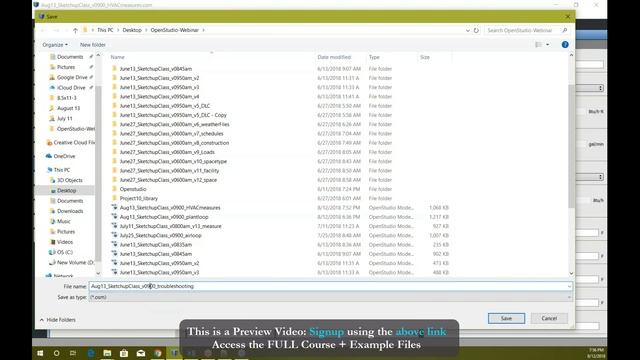Select file June13_SketchupClass_v0835am
The width and height of the screenshot is (640, 360).
click(x=156, y=244)
